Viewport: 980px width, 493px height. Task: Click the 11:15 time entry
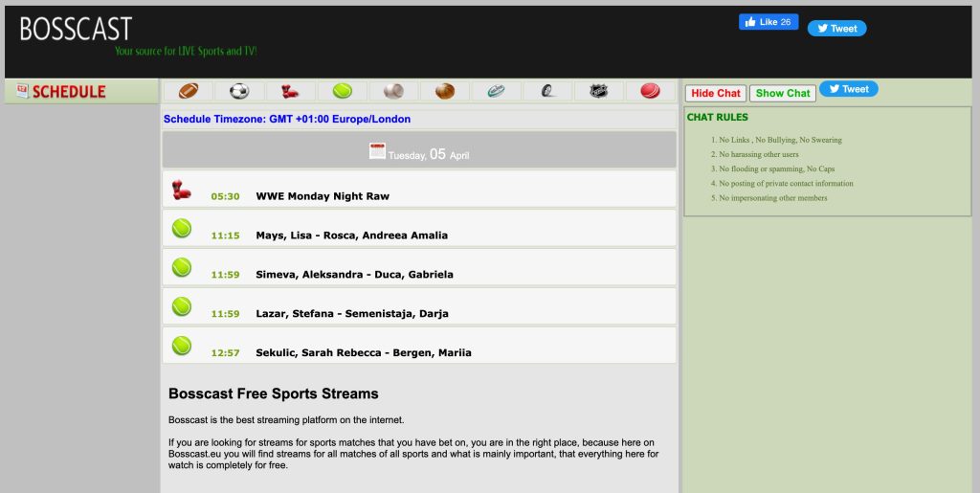coord(225,235)
